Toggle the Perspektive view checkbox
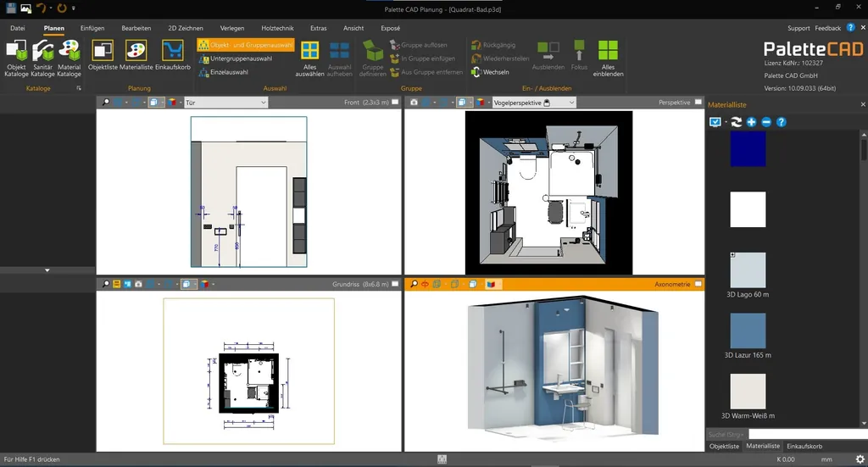Screen dimensions: 868x467 (x=698, y=103)
